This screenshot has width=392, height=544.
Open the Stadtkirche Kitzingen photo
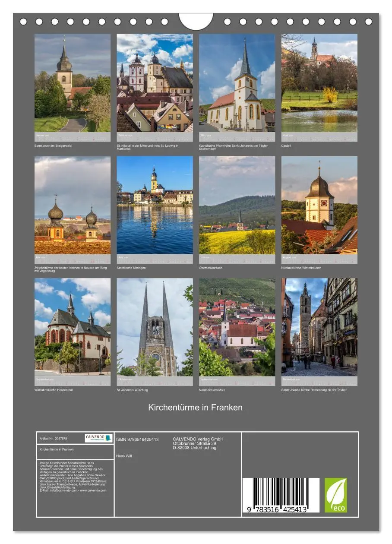[x=155, y=205]
